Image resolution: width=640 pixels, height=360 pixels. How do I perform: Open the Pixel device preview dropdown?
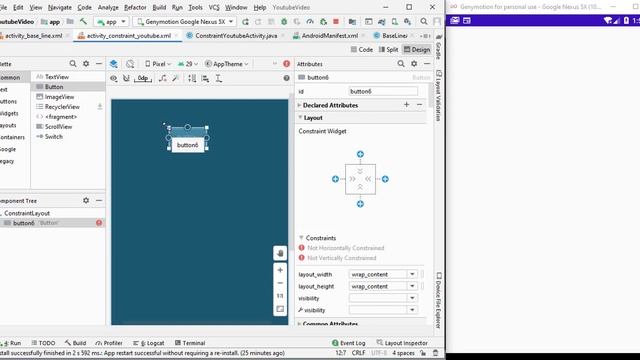(158, 64)
